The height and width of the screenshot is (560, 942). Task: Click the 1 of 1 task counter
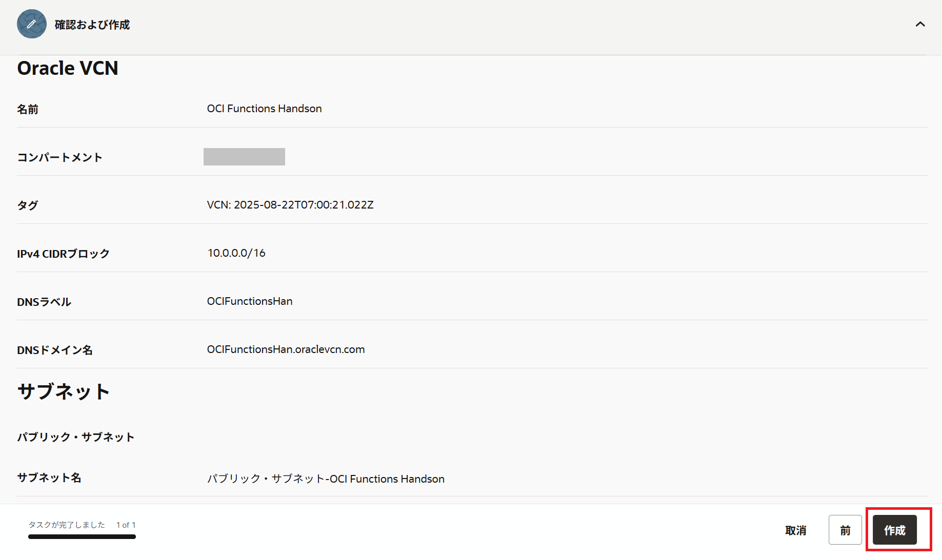pyautogui.click(x=126, y=525)
